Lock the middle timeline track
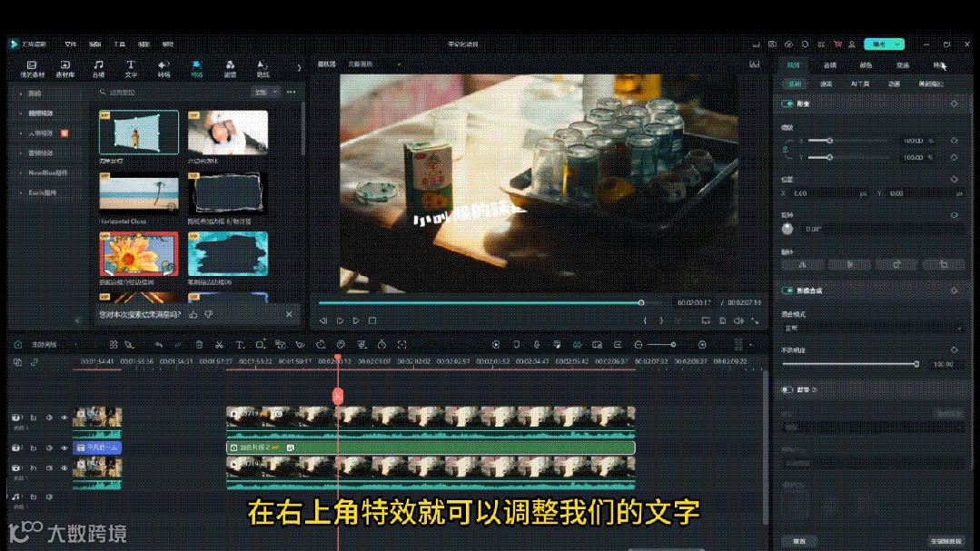Screen dimensions: 980x551 34,448
